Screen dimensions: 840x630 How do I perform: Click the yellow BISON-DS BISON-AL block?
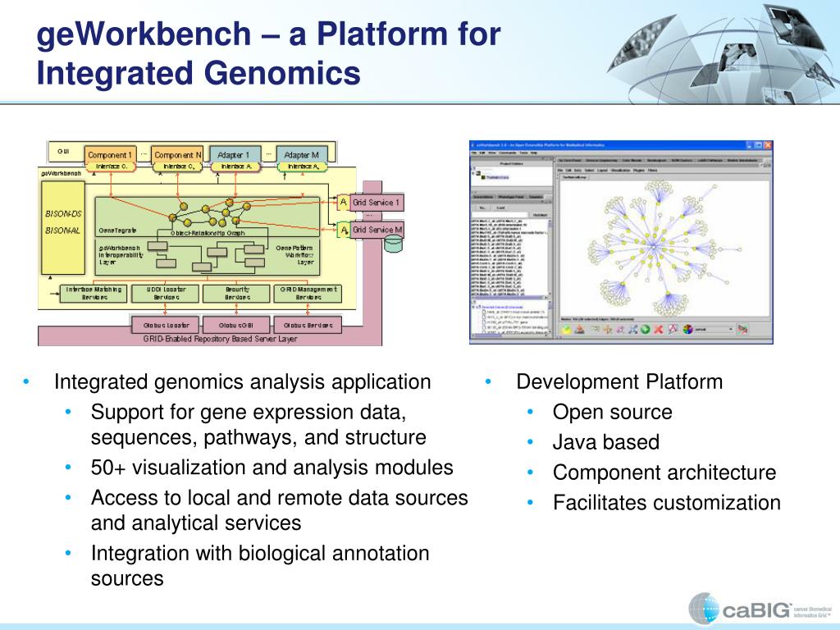pos(63,228)
